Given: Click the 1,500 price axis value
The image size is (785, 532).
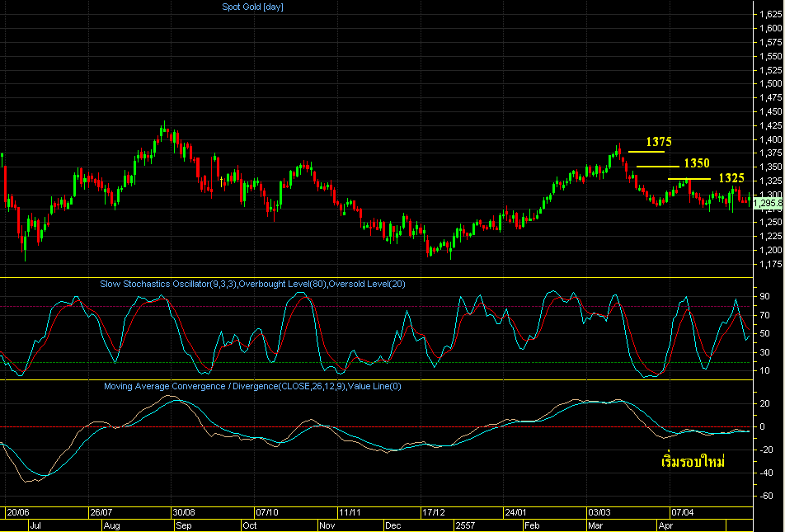Looking at the screenshot, I should pyautogui.click(x=770, y=83).
